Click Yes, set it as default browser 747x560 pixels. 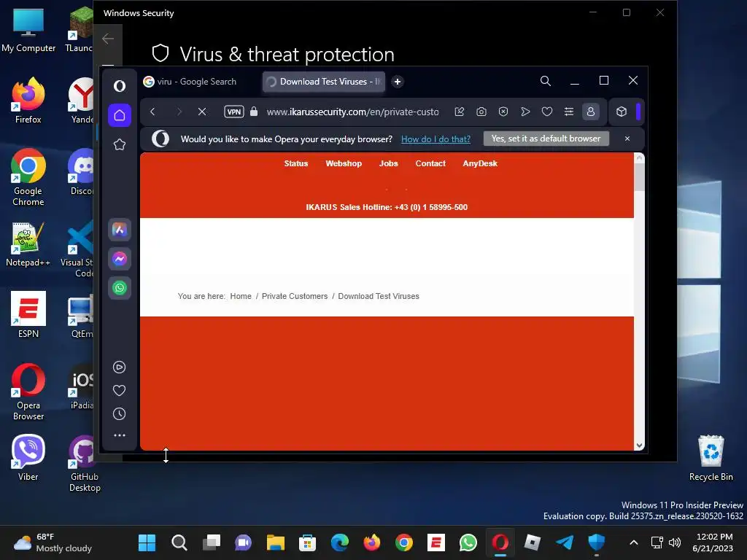[x=546, y=139]
